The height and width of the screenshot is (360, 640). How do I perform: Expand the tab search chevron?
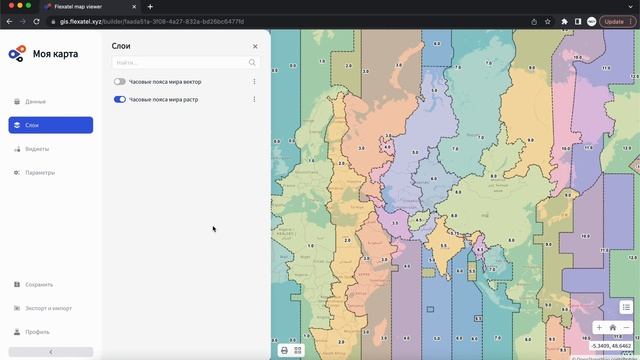631,7
